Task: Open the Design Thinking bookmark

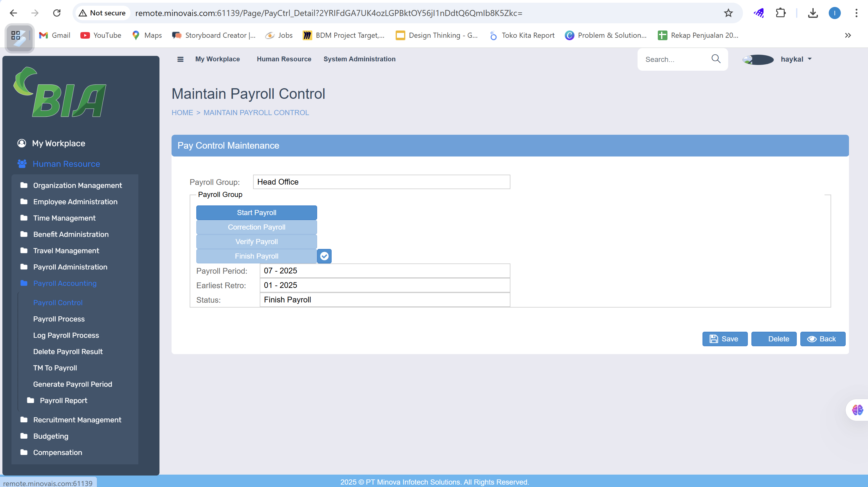Action: [437, 35]
